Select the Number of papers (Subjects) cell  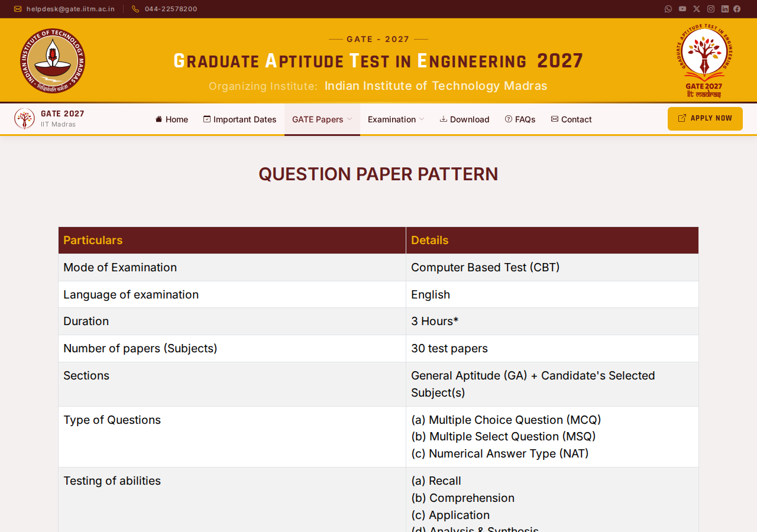pos(232,349)
